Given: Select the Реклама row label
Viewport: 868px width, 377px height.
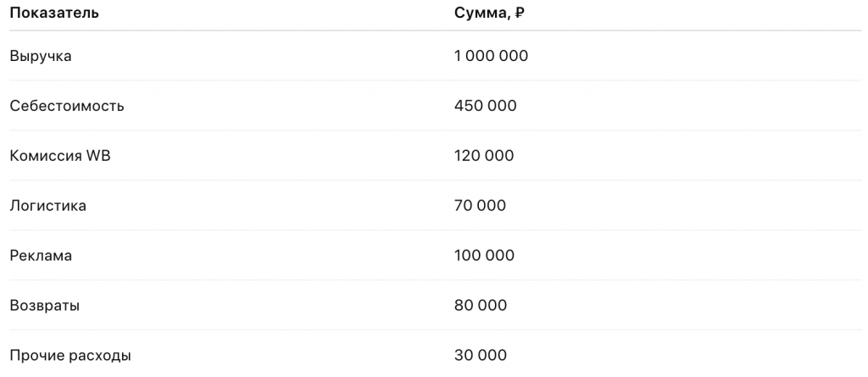Looking at the screenshot, I should pos(41,256).
